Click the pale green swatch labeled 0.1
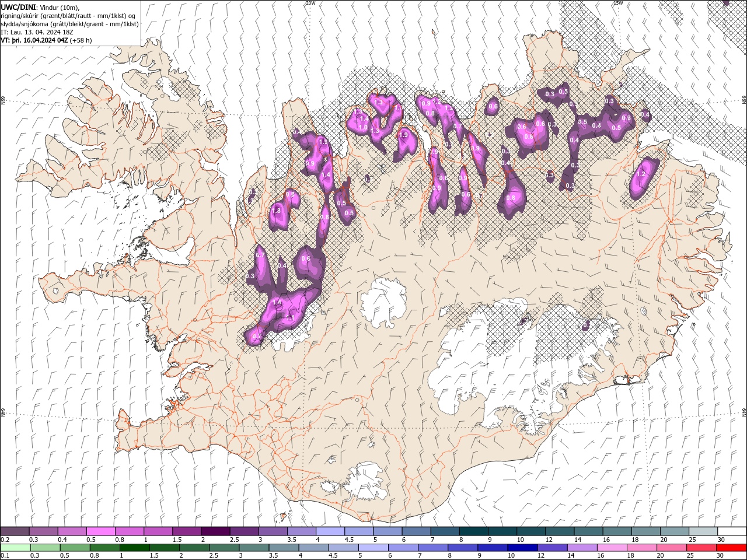The width and height of the screenshot is (747, 560). click(15, 548)
